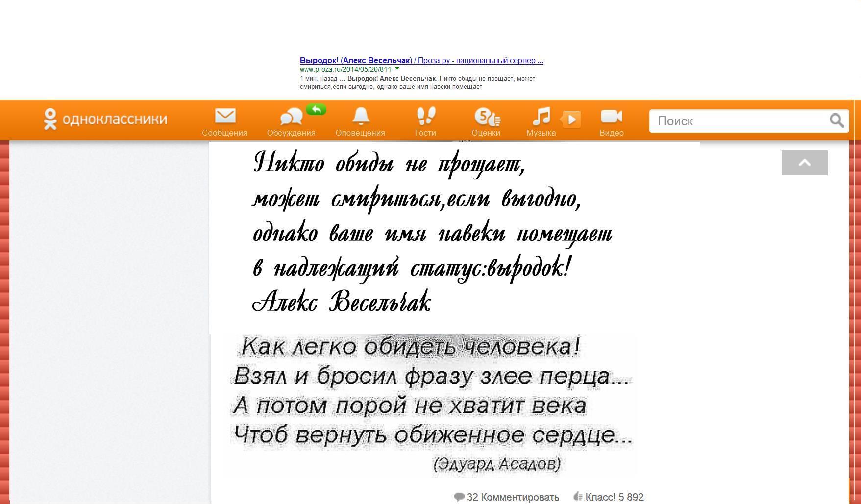This screenshot has width=861, height=504.
Task: Open the Одноклассники home logo
Action: tap(105, 119)
